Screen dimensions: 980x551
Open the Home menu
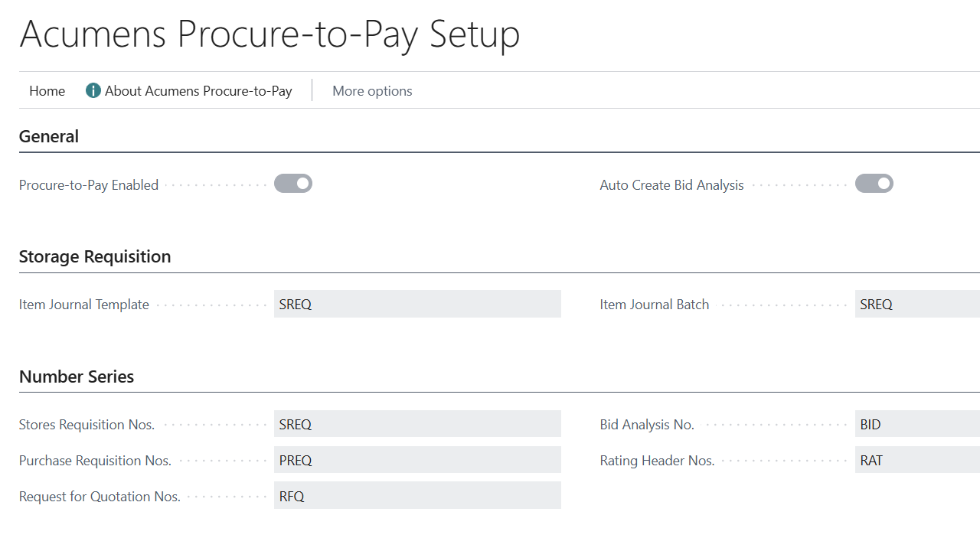click(x=47, y=90)
